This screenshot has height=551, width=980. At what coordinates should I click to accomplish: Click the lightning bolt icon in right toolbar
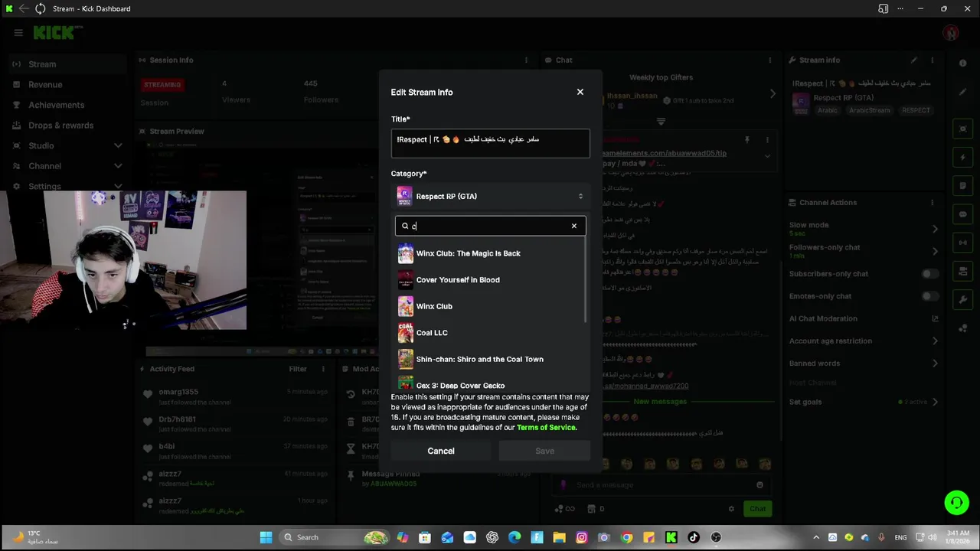tap(962, 158)
